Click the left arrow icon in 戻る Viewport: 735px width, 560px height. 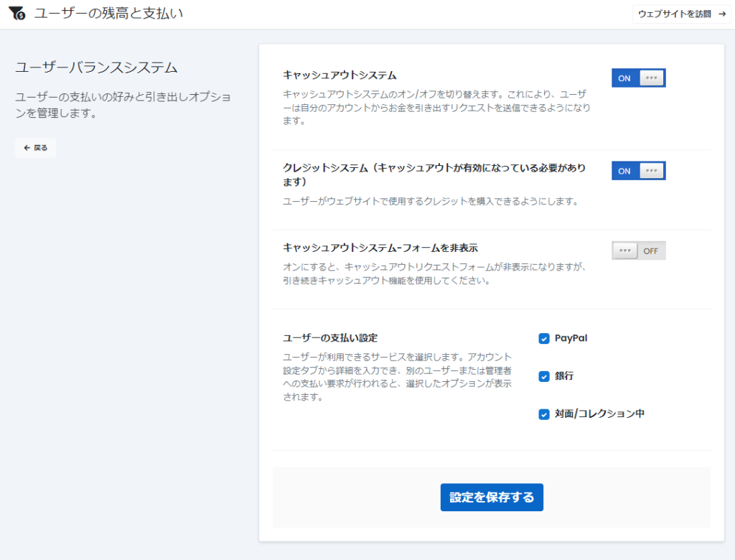27,148
